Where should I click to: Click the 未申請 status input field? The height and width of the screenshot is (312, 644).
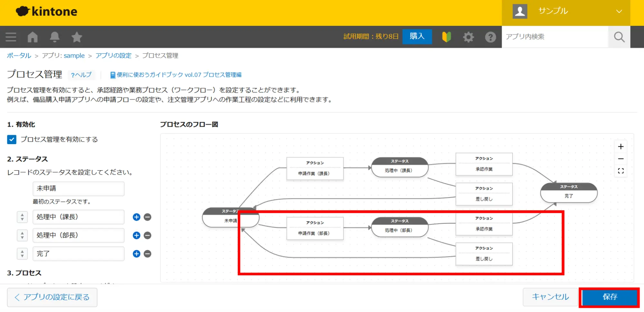coord(78,189)
